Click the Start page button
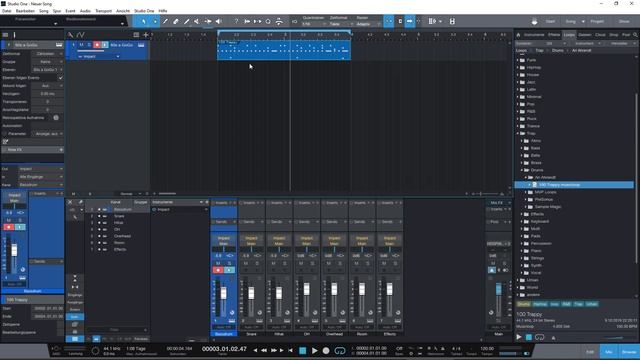The width and height of the screenshot is (640, 360). (550, 21)
